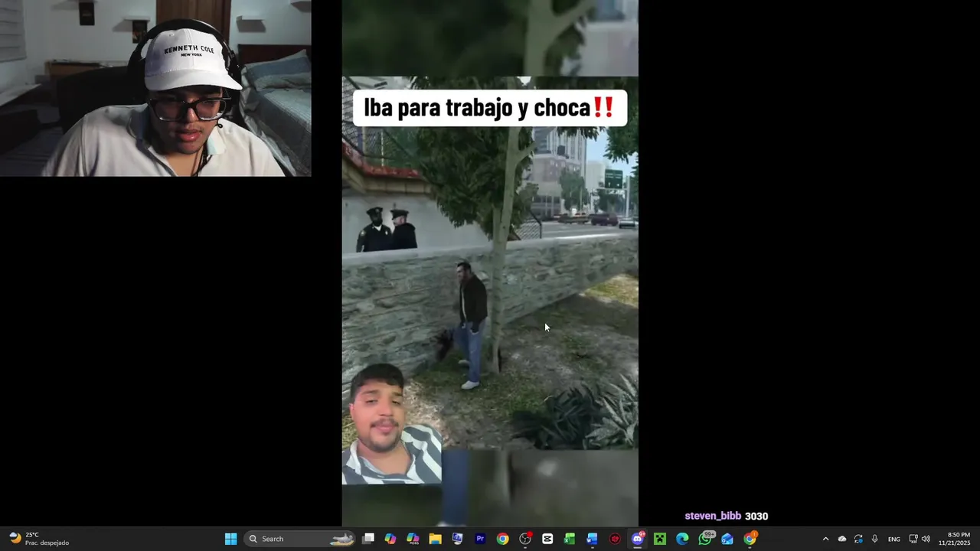Screen dimensions: 980x551
Task: Open the Microsoft 365 Copilot app
Action: [413, 539]
